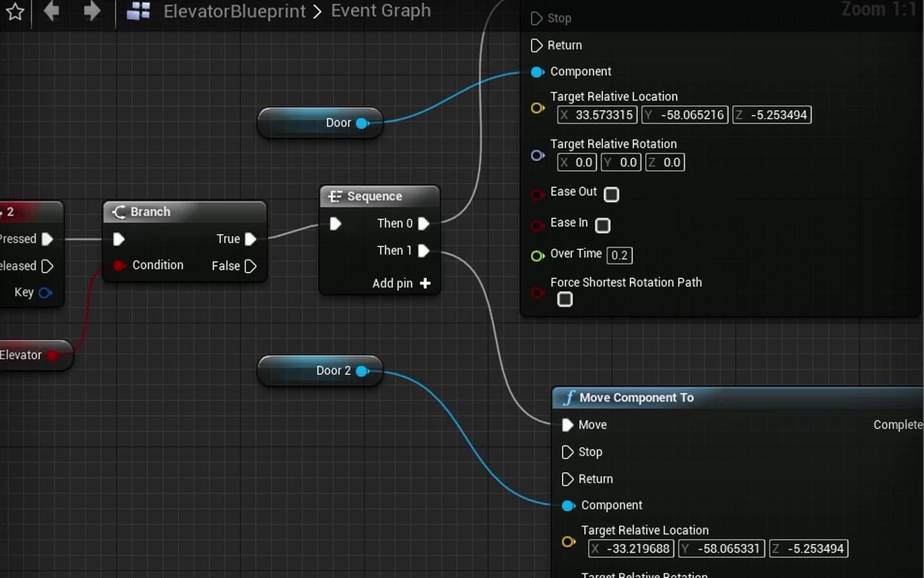Viewport: 924px width, 578px height.
Task: Click the red Ease Out input pin
Action: (x=537, y=195)
